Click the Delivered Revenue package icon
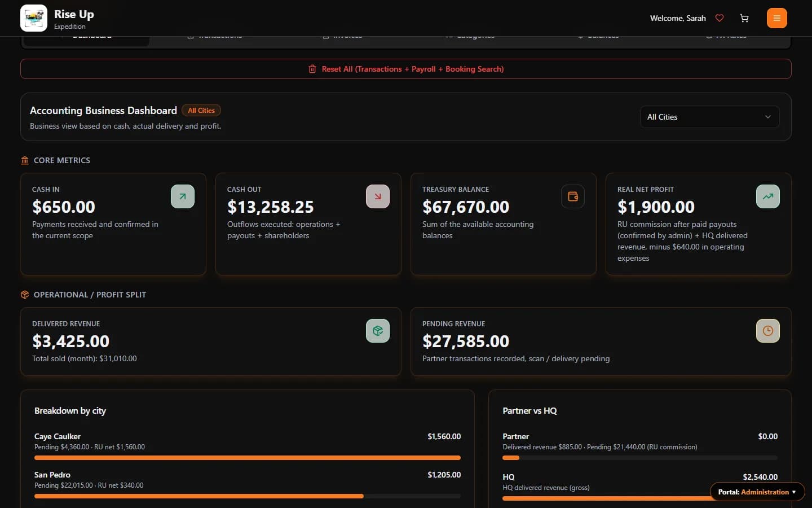Image resolution: width=812 pixels, height=508 pixels. tap(378, 331)
